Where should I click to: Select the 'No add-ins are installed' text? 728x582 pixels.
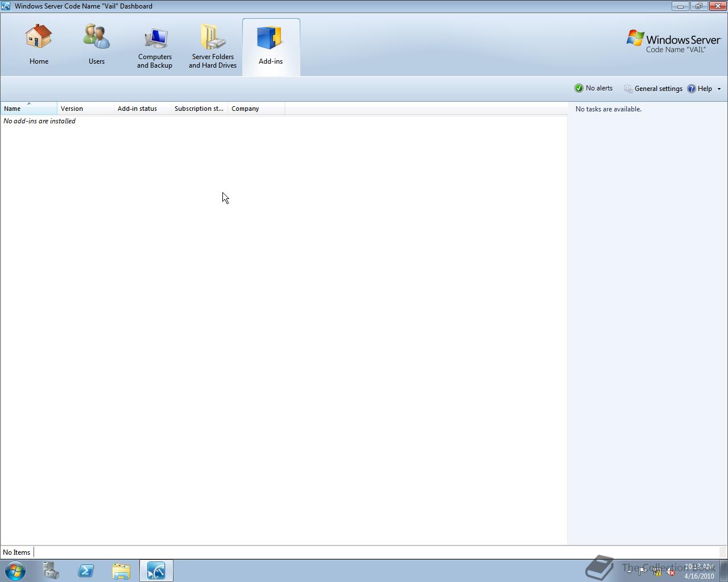click(x=39, y=121)
